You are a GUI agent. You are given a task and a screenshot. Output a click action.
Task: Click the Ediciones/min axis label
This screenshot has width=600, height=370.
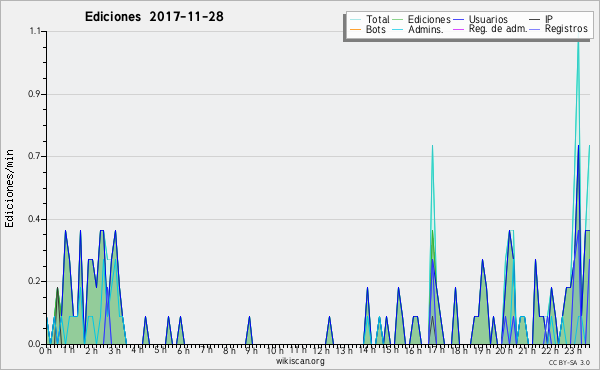pyautogui.click(x=9, y=188)
